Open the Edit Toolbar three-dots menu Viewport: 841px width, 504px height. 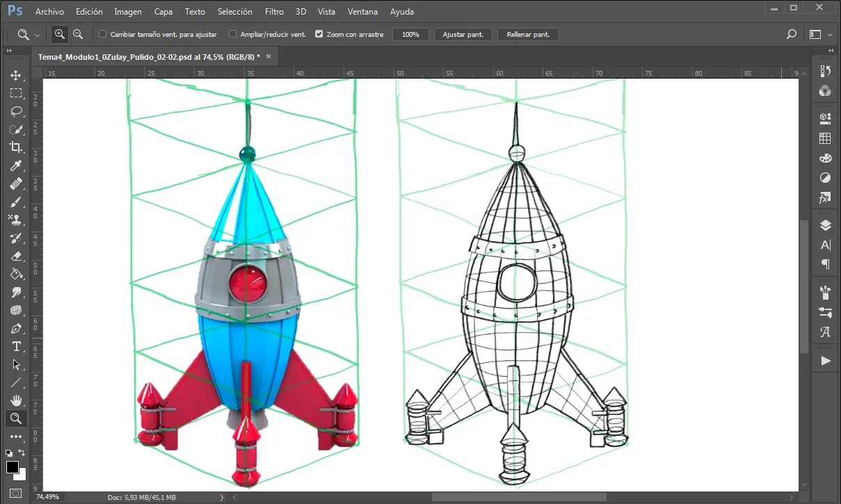[x=16, y=437]
